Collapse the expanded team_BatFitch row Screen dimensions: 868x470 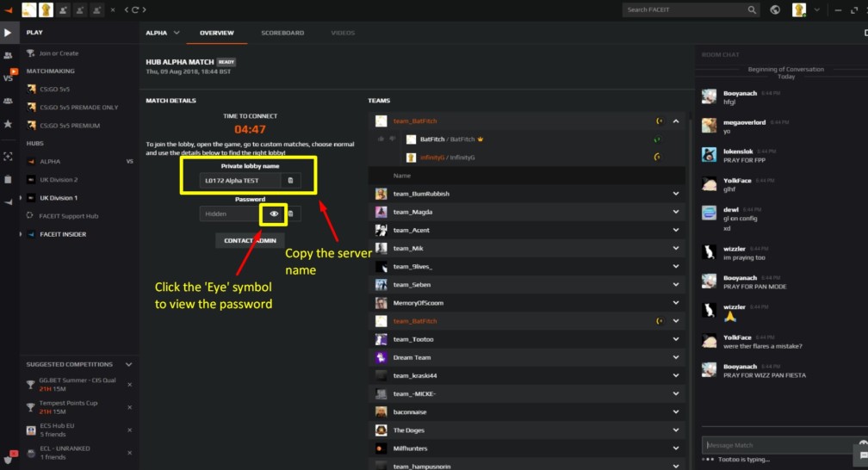676,121
